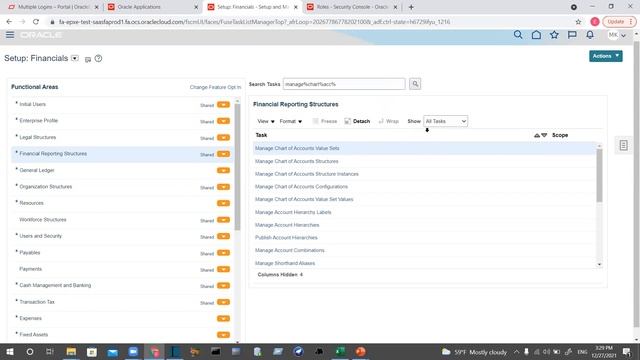Image resolution: width=640 pixels, height=360 pixels.
Task: Open the browser profile avatar
Action: pos(595,22)
